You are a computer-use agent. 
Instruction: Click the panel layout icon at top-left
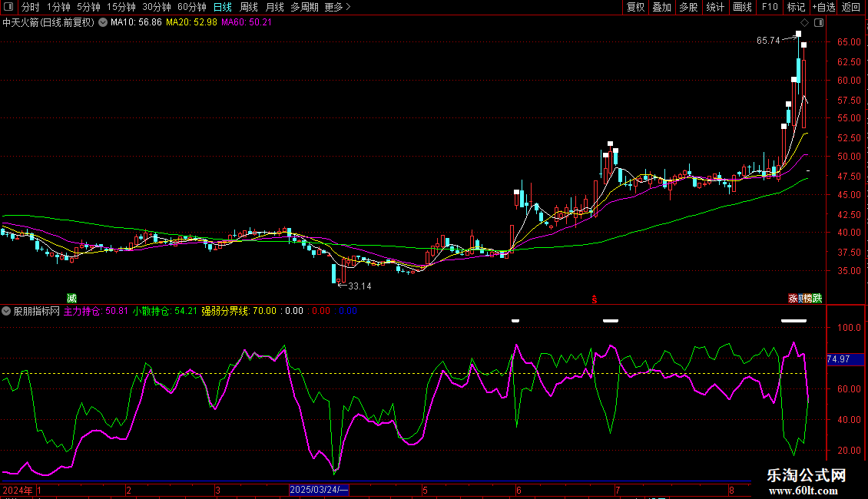(x=8, y=7)
